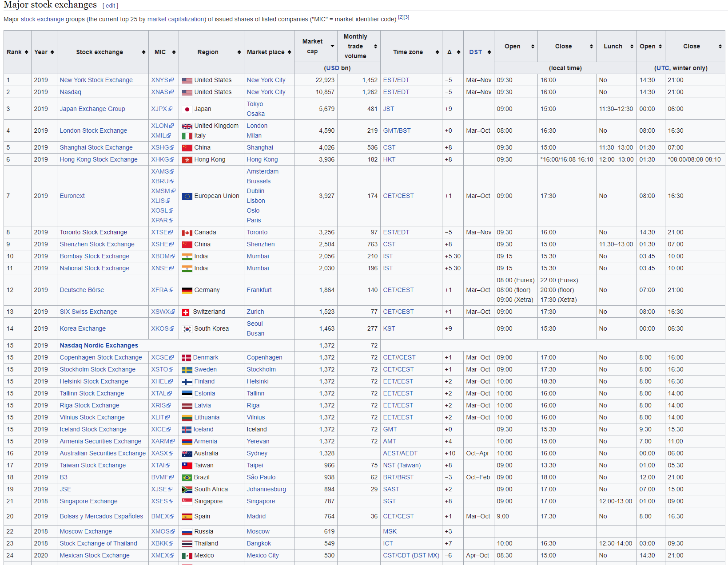The height and width of the screenshot is (565, 728).
Task: Open Mexican Stock Exchange link
Action: click(x=95, y=555)
